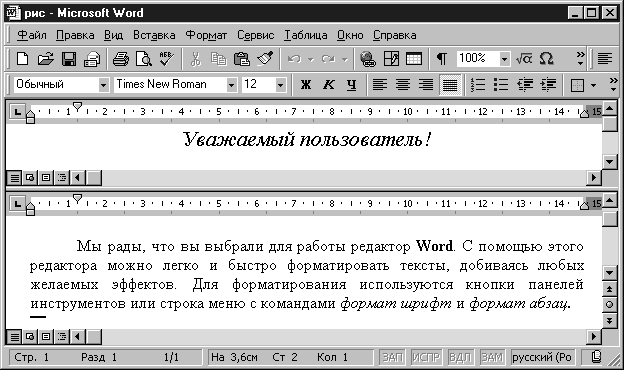
Task: Expand the undo history arrow
Action: [x=311, y=60]
